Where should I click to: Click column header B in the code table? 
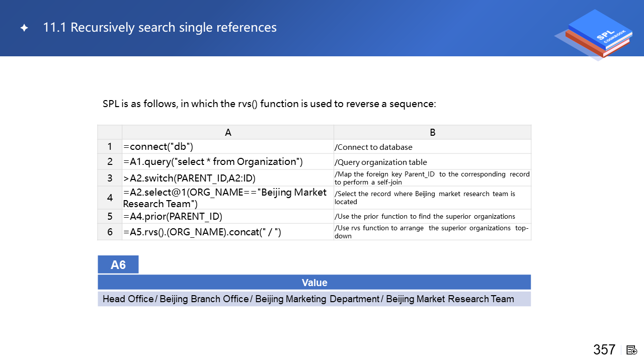coord(432,132)
